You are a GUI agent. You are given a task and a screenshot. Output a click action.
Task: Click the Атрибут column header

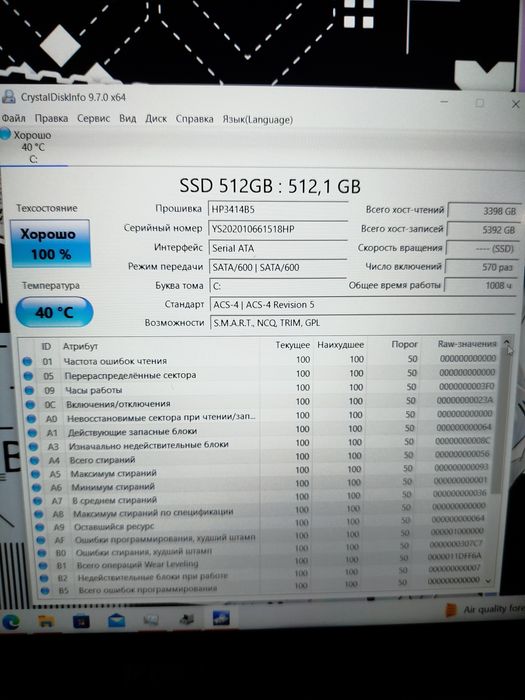tap(80, 346)
